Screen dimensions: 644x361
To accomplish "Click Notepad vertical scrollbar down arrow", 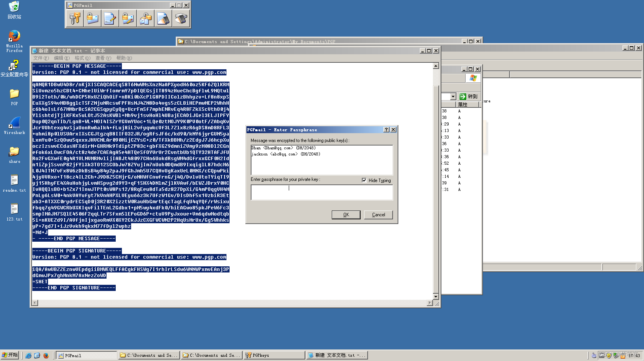I will click(436, 296).
